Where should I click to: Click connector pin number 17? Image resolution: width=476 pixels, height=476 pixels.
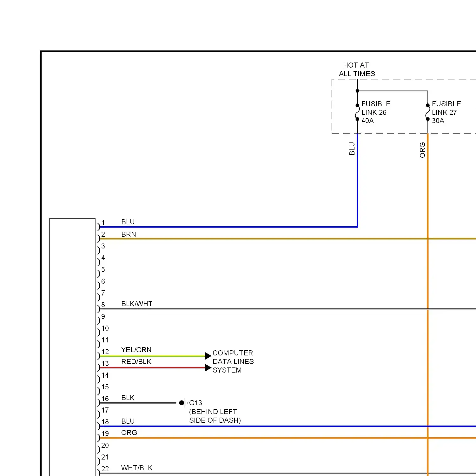(105, 410)
